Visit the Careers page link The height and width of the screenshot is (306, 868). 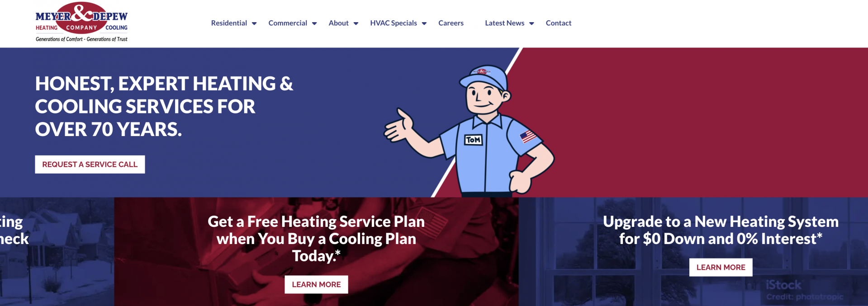(451, 23)
